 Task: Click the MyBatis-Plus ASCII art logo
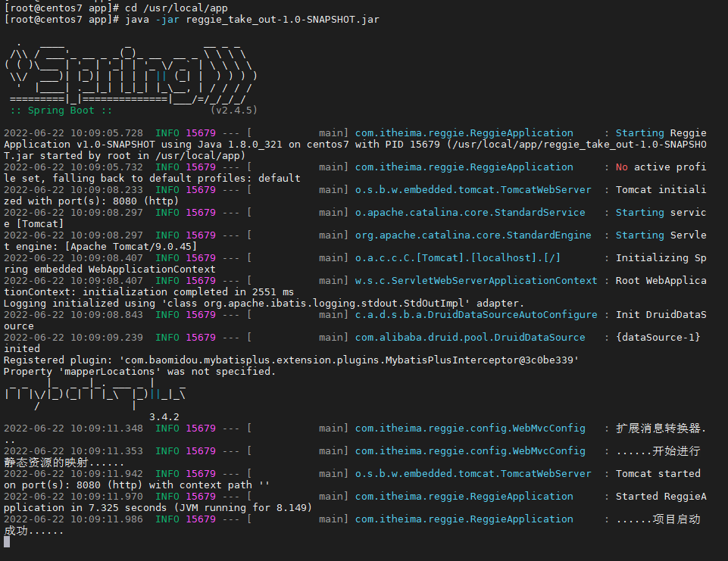click(x=95, y=394)
